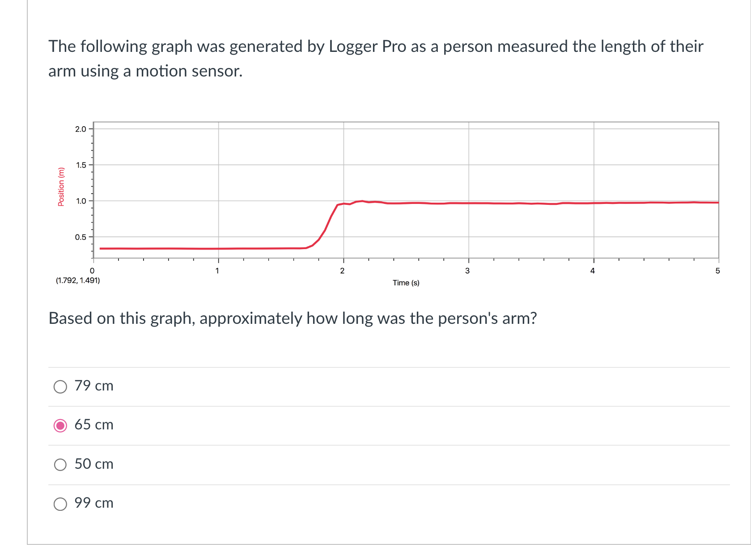Click the "79 cm" answer label text
Viewport: 751px width, 560px height.
click(x=93, y=386)
